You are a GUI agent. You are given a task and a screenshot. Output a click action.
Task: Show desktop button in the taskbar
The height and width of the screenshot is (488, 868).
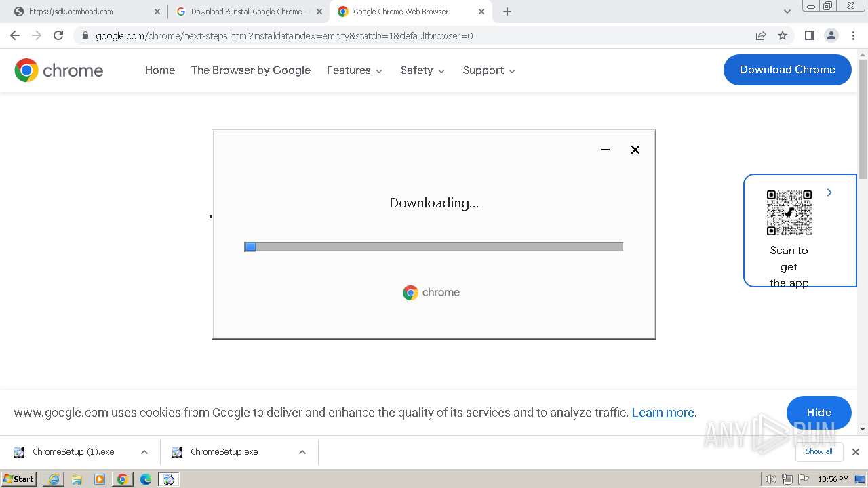[x=861, y=479]
